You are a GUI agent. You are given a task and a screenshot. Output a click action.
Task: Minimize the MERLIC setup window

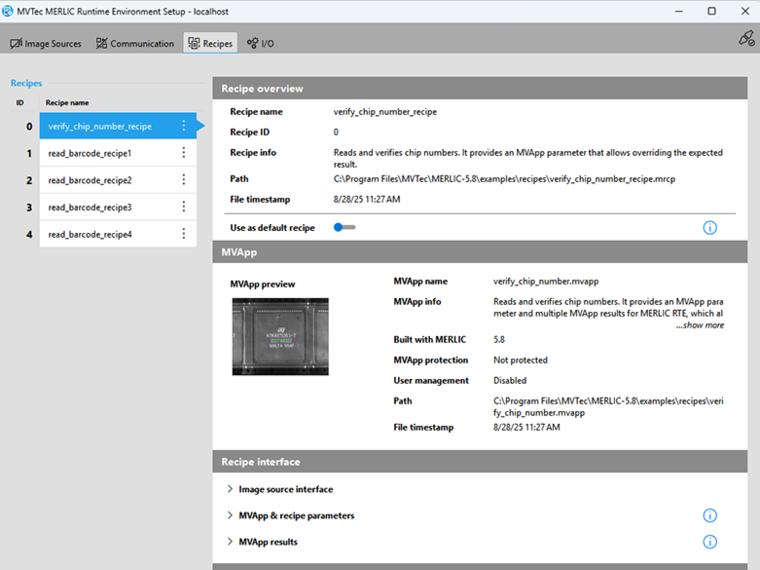tap(679, 11)
